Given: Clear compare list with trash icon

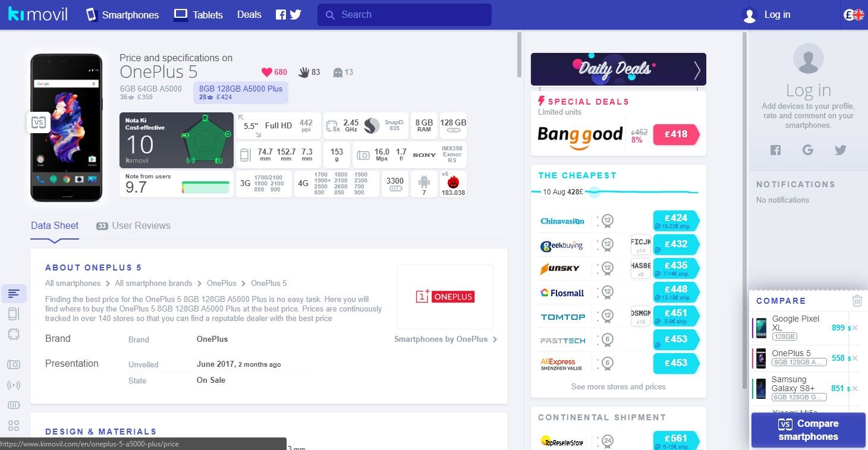Looking at the screenshot, I should 857,301.
